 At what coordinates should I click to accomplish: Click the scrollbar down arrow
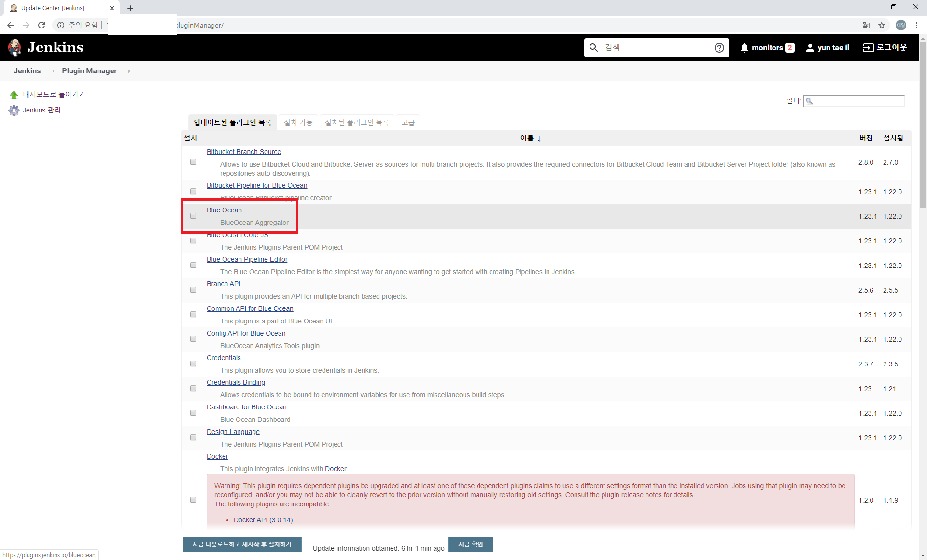point(923,556)
